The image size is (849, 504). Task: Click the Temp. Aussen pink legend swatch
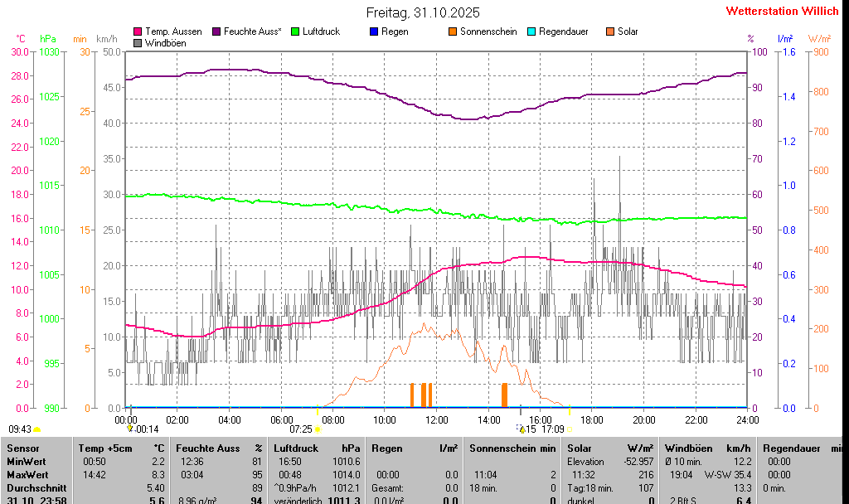click(x=138, y=31)
